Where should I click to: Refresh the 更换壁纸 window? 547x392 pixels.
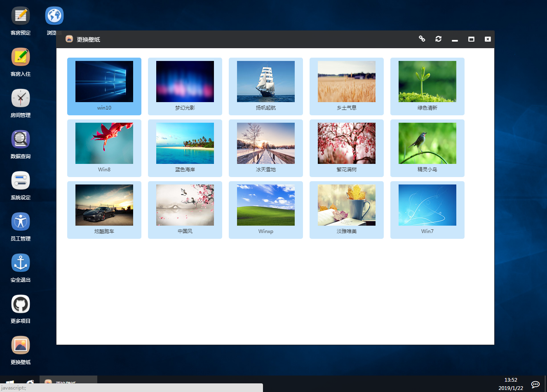(438, 39)
